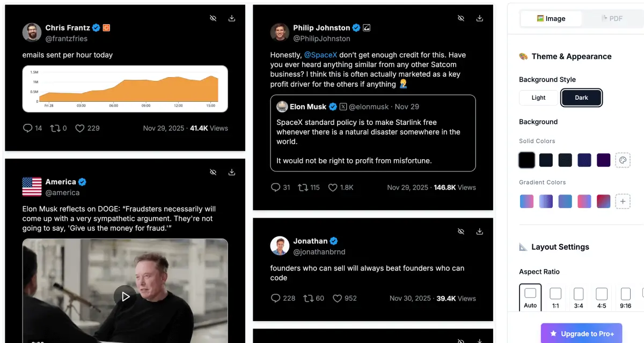Viewport: 644px width, 343px height.
Task: Download Jonathan's tweet as image
Action: tap(479, 231)
